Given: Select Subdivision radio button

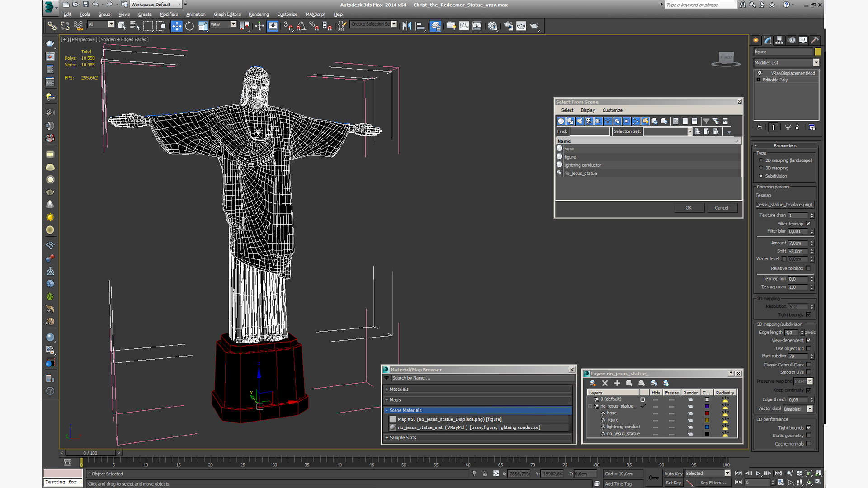Looking at the screenshot, I should click(x=761, y=176).
